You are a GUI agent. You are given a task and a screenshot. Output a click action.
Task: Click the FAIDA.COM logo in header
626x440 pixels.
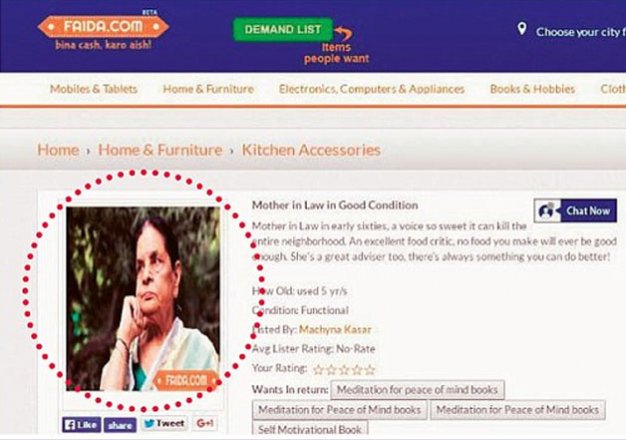103,27
